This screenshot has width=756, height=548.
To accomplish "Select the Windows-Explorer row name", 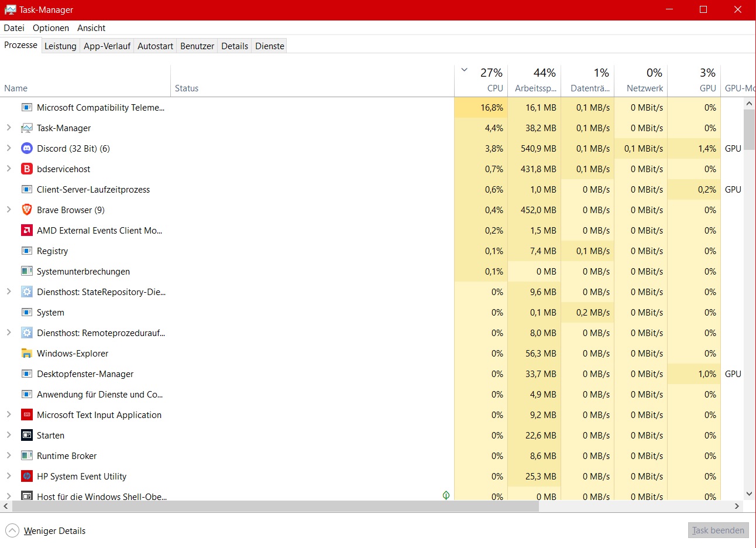I will [x=73, y=354].
